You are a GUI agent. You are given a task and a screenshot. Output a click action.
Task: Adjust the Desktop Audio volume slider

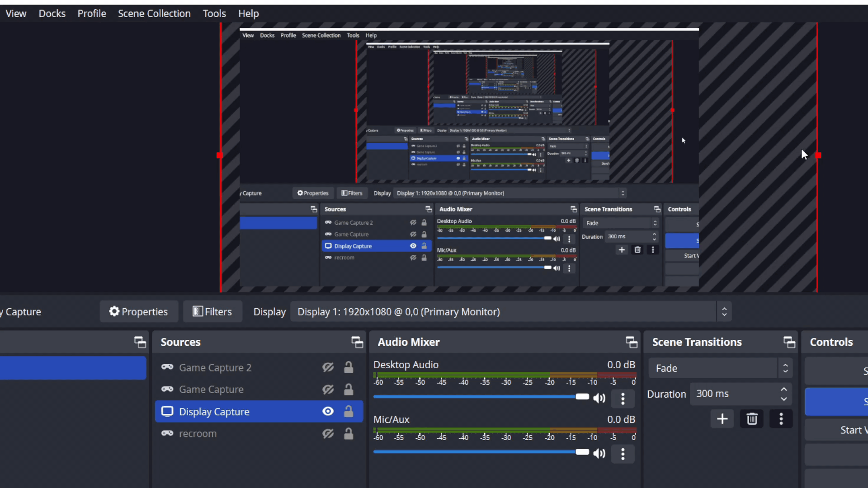[x=582, y=397]
